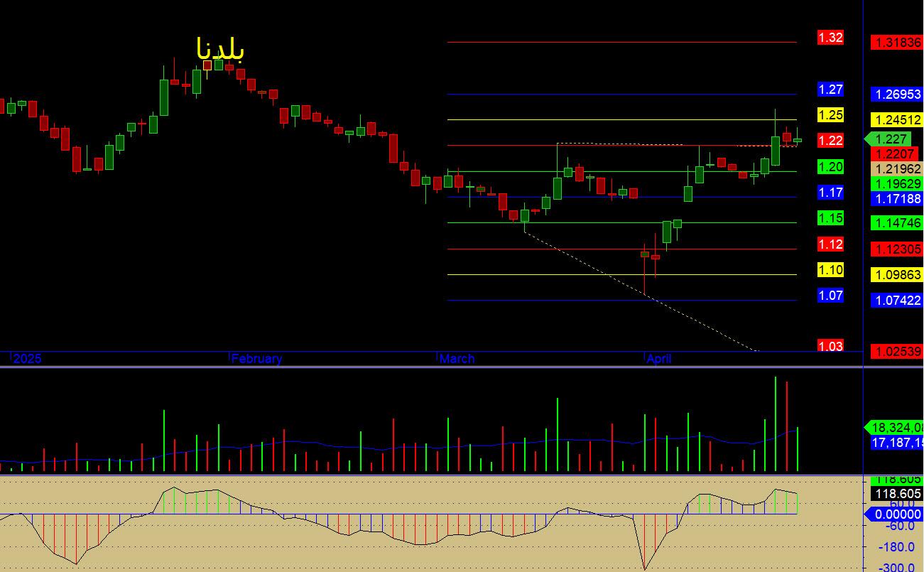Click the yellow 1.25 level label
The image size is (924, 572).
click(830, 115)
